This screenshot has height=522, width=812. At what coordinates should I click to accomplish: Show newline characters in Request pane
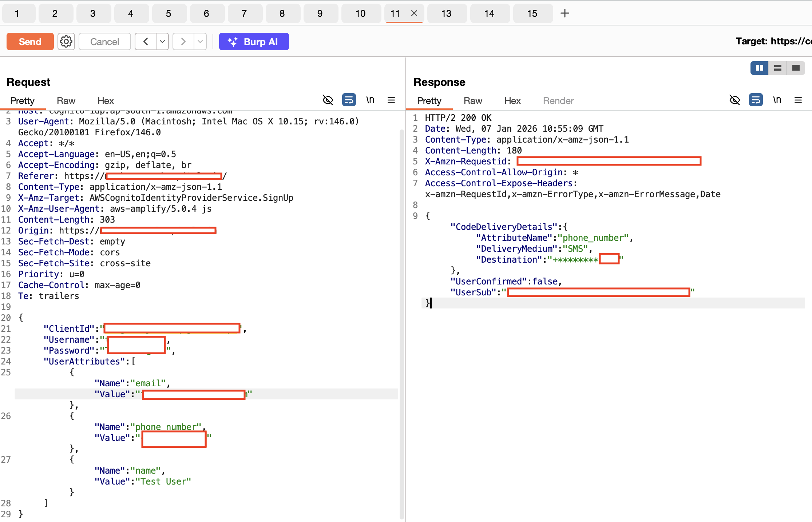tap(370, 100)
